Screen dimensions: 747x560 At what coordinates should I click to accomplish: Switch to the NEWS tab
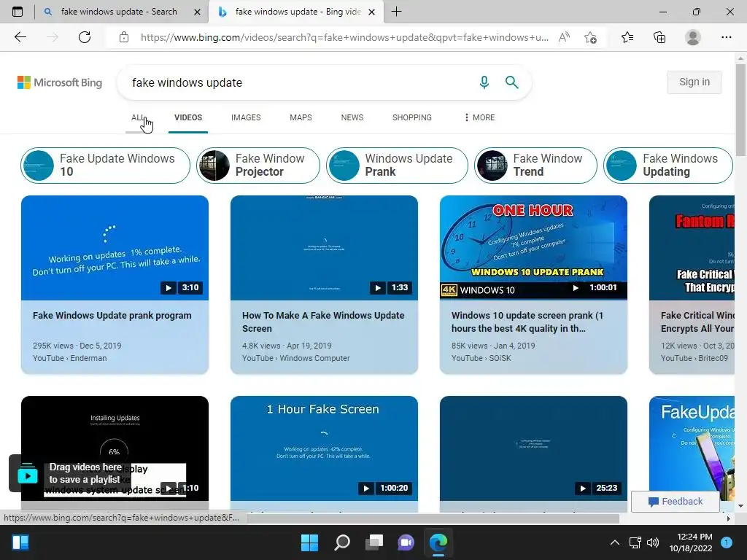click(352, 117)
